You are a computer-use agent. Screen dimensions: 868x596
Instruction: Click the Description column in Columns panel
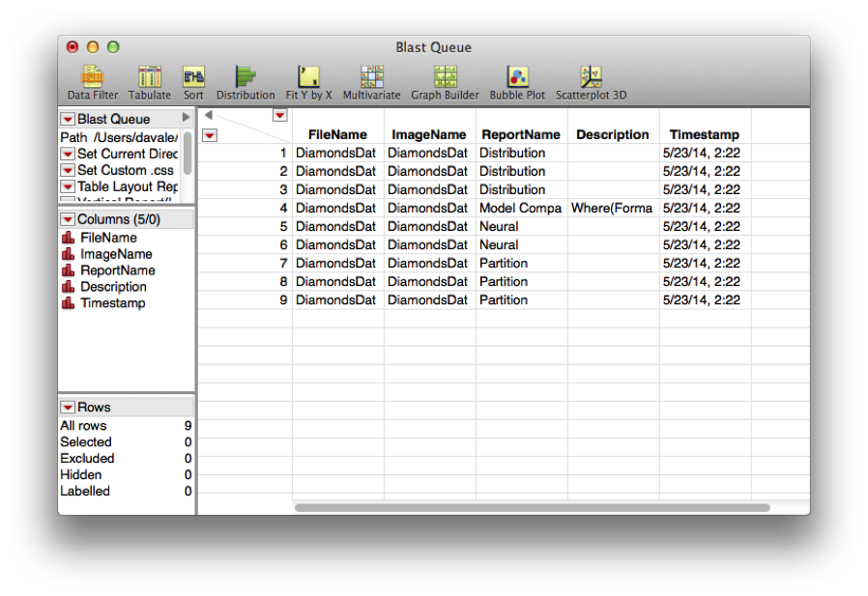[x=103, y=286]
